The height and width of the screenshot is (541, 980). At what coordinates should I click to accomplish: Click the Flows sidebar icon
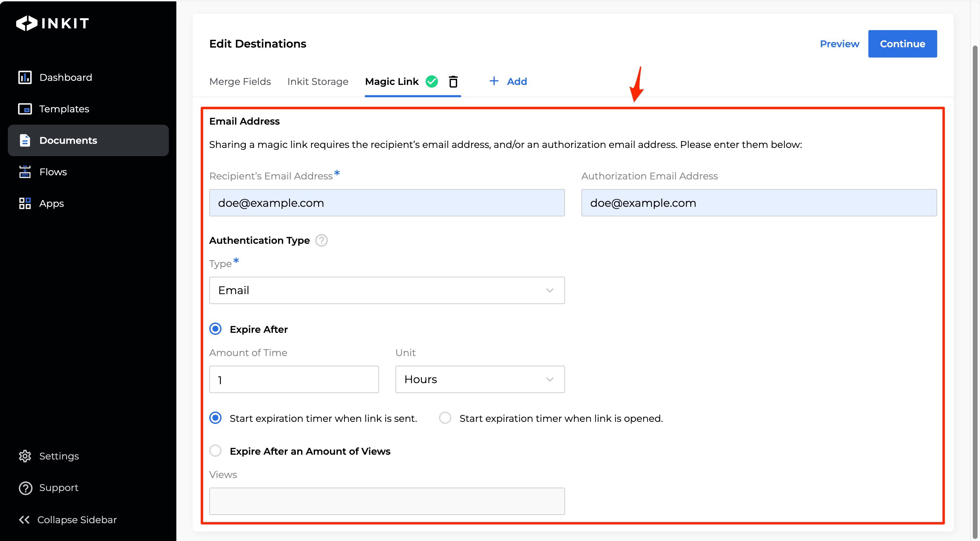pos(25,172)
